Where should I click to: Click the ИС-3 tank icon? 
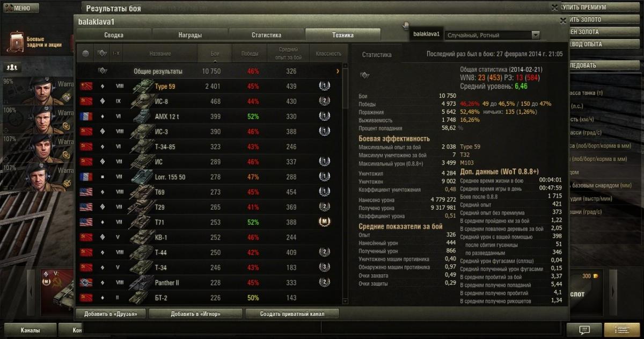pos(142,131)
